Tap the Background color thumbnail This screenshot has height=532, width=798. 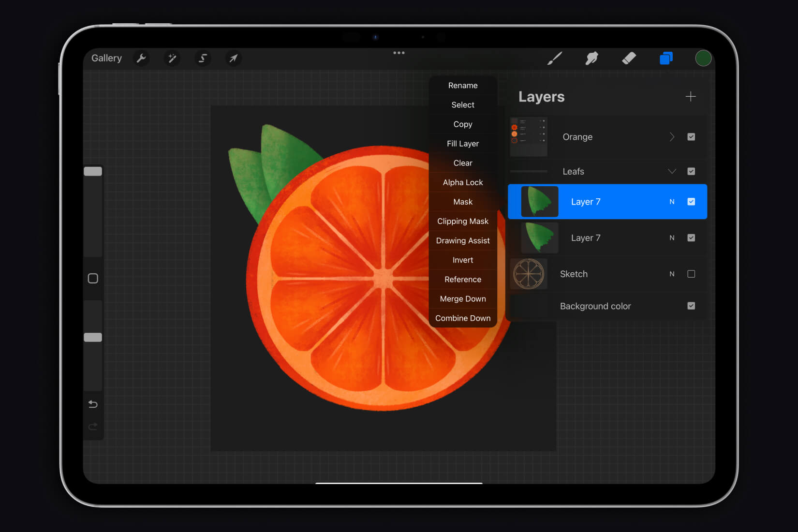[529, 306]
